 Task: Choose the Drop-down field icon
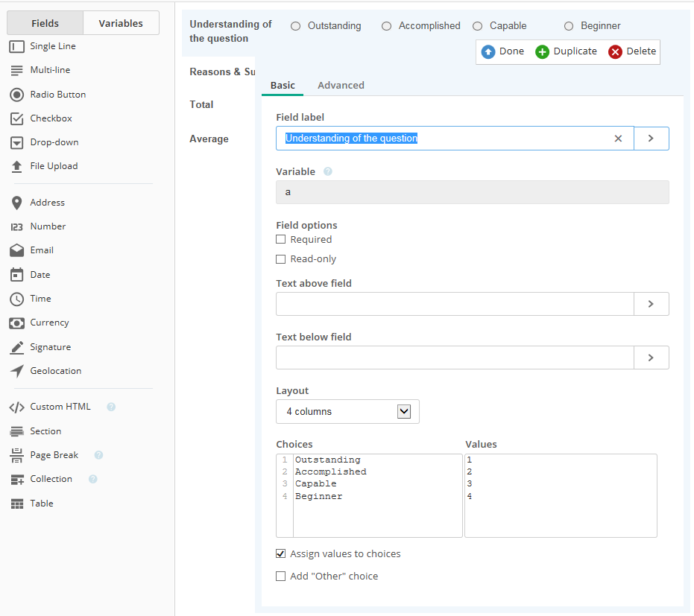tap(17, 143)
